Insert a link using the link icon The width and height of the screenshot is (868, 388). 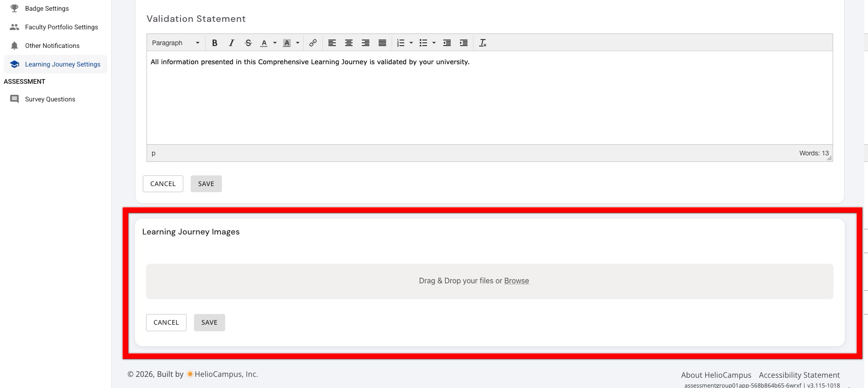313,43
